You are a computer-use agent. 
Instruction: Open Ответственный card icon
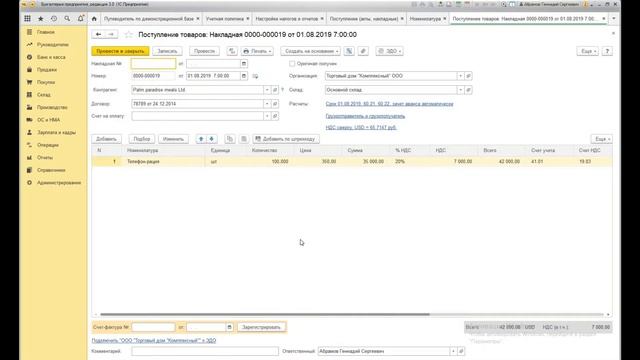point(461,351)
